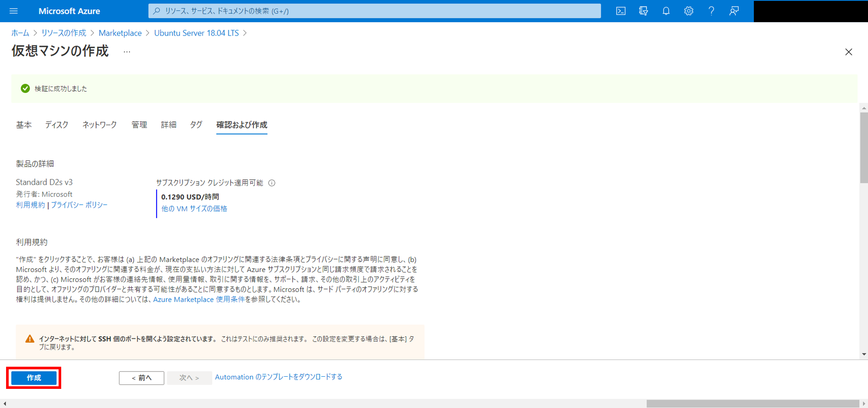Viewport: 868px width, 408px height.
Task: Open Cloud Shell from top bar
Action: pos(621,11)
